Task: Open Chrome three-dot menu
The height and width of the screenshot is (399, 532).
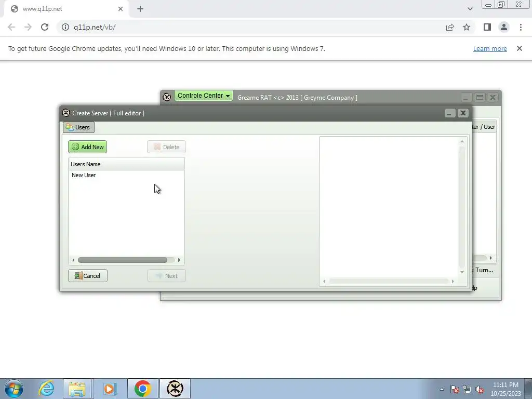Action: [x=521, y=27]
